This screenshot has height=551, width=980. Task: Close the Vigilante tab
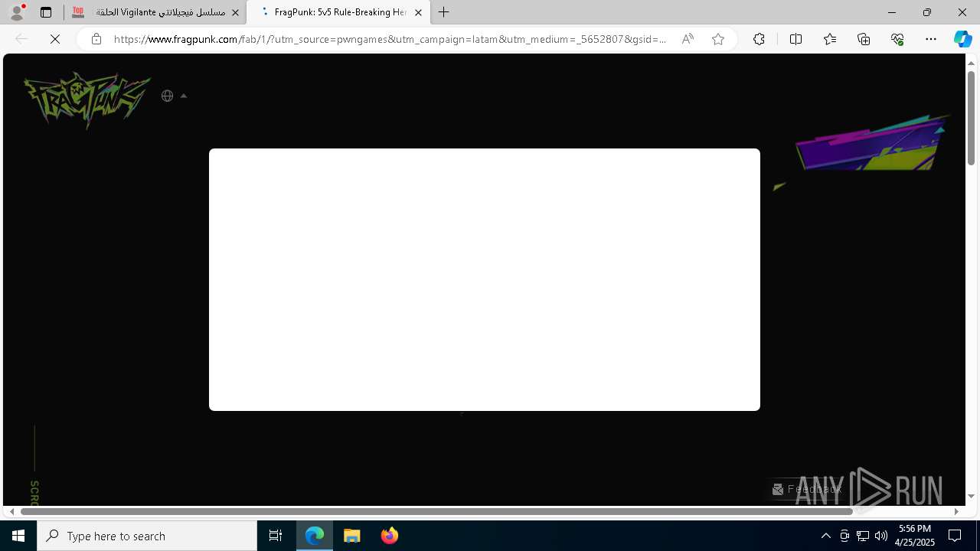(235, 12)
